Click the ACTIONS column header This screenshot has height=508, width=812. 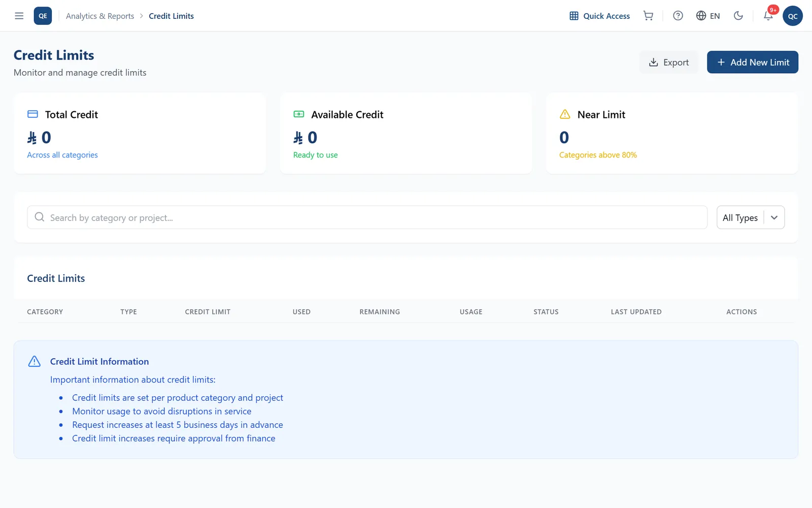741,312
